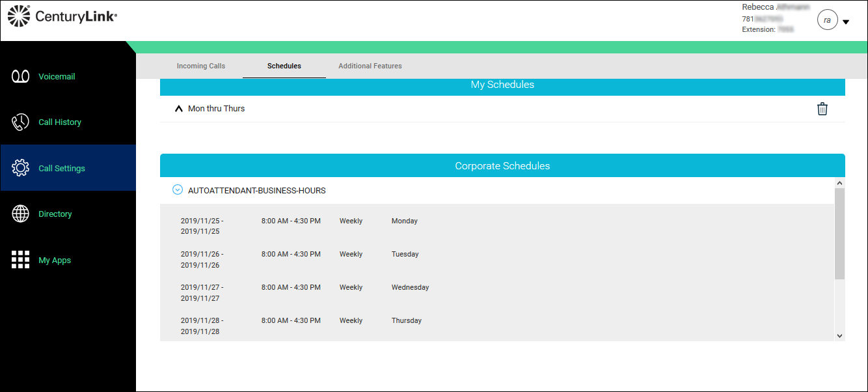The image size is (868, 392).
Task: Click the CenturyLink logo
Action: pyautogui.click(x=62, y=17)
